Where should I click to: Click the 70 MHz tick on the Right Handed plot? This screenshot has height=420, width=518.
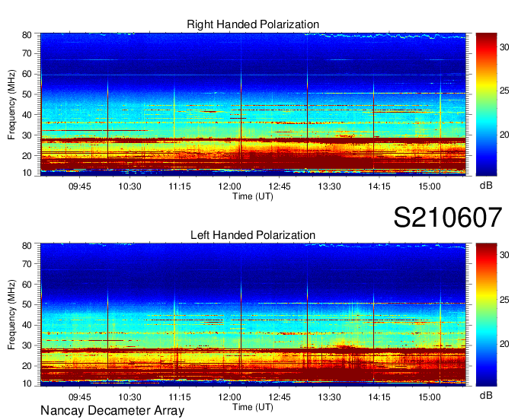[27, 53]
